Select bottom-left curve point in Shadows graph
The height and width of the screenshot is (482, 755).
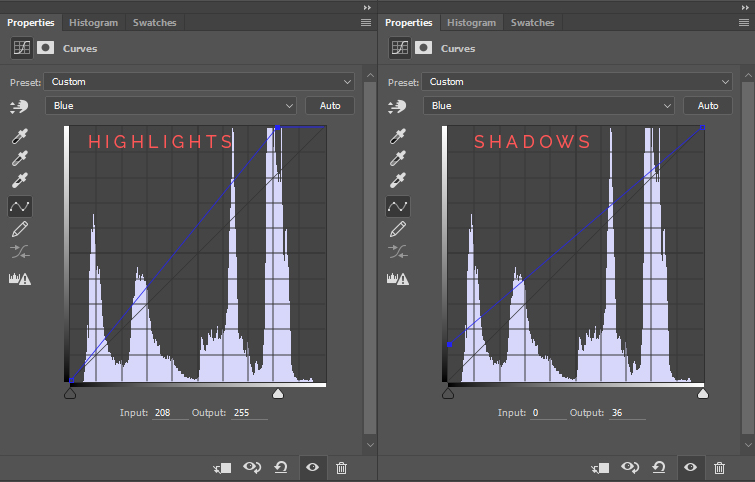(449, 345)
